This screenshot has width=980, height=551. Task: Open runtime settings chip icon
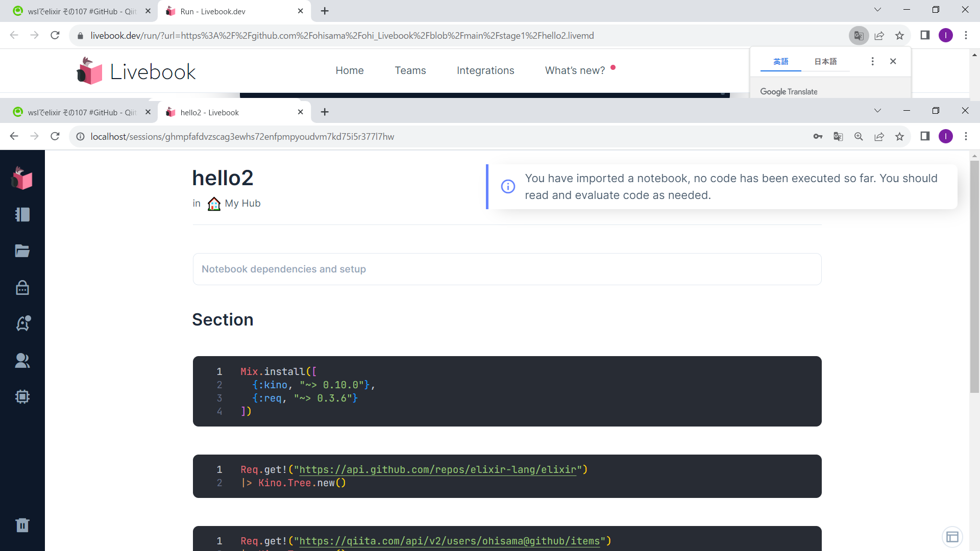22,397
